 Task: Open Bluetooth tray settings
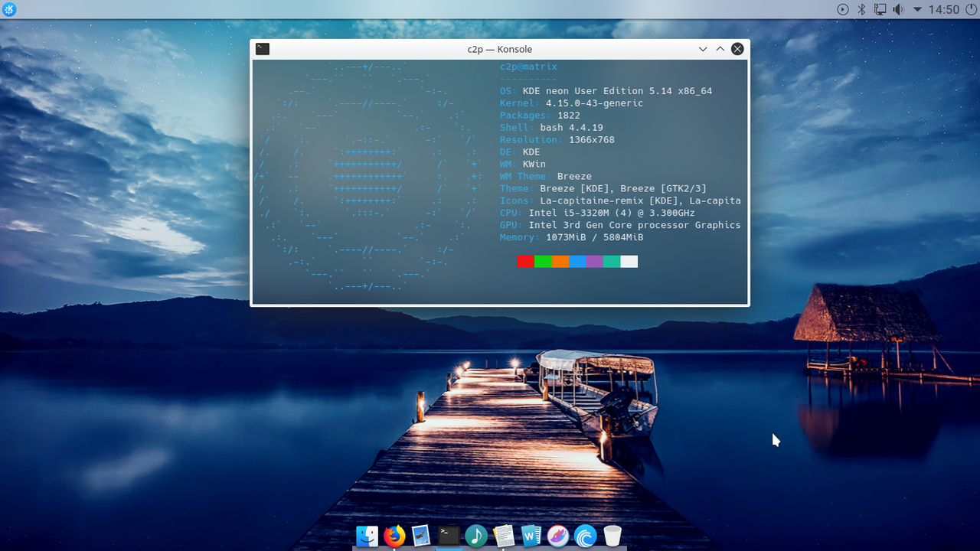[x=861, y=9]
